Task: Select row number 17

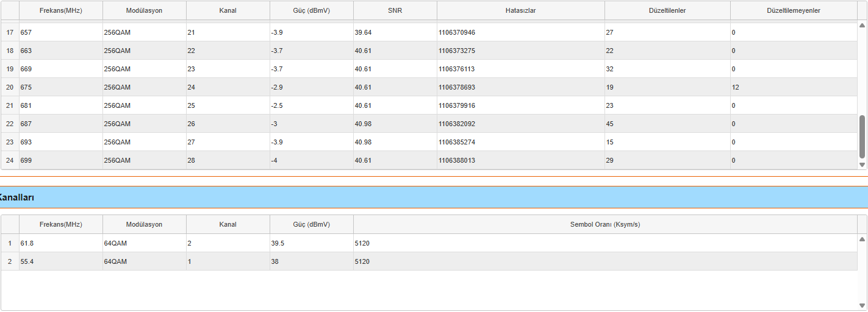Action: [10, 32]
